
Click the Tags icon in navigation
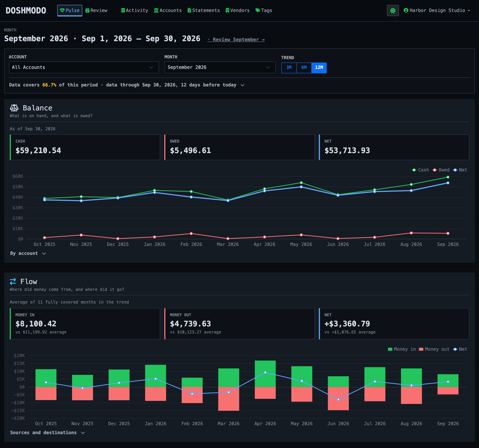258,10
